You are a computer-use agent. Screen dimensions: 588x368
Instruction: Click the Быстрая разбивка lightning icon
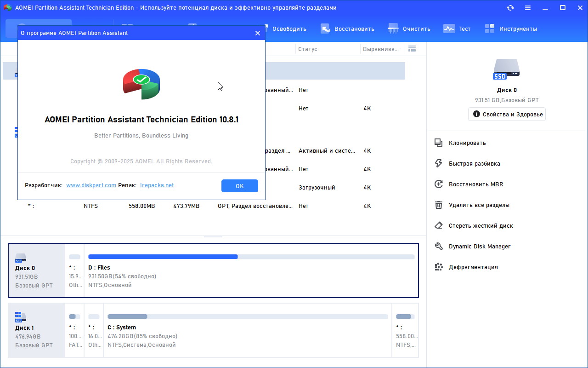coord(439,163)
